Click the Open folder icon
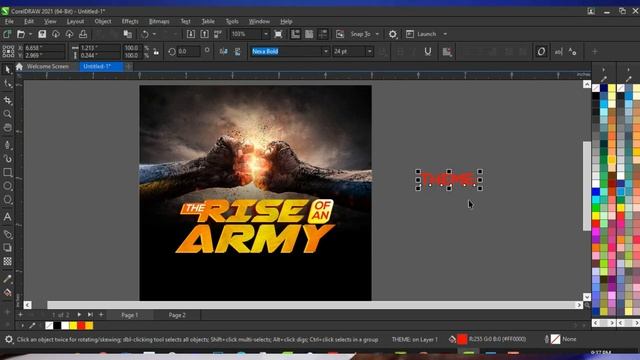 [21, 34]
